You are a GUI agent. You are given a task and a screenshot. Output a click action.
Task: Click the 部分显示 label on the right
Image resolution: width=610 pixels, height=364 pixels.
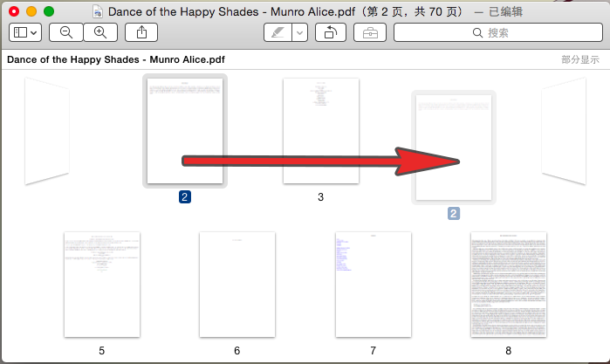tap(580, 60)
